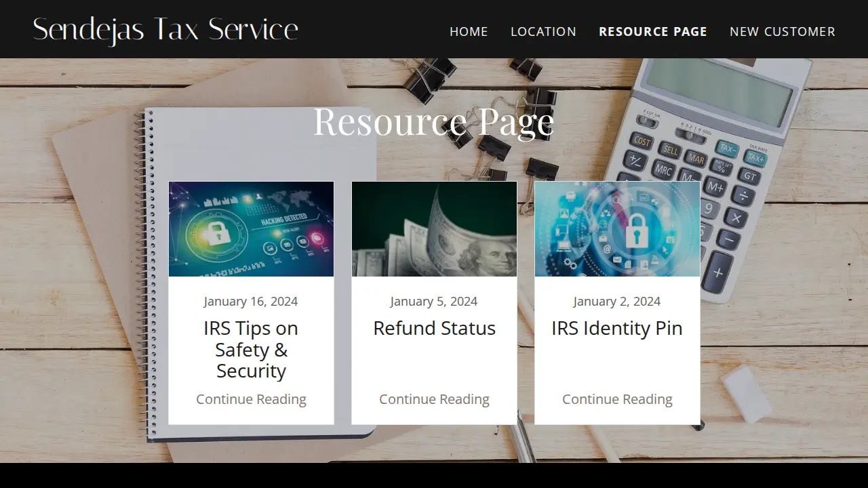Open the IRS Tips on Safety & Security title
868x488 pixels.
pyautogui.click(x=251, y=349)
